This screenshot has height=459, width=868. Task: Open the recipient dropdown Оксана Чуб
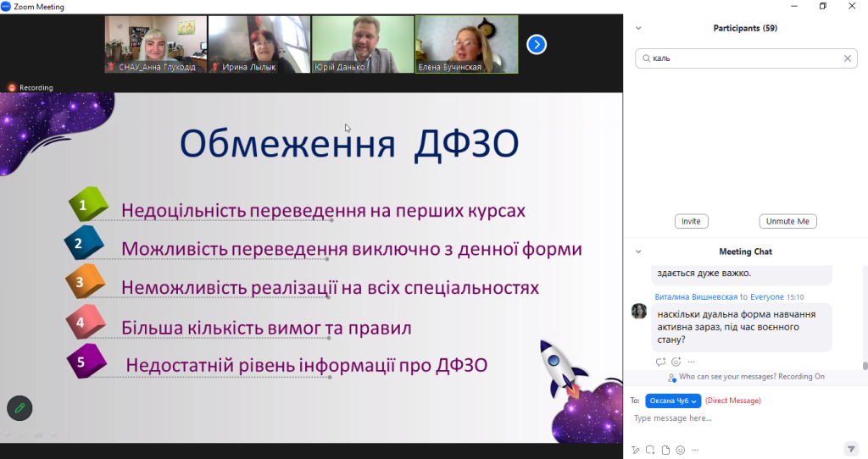click(673, 401)
